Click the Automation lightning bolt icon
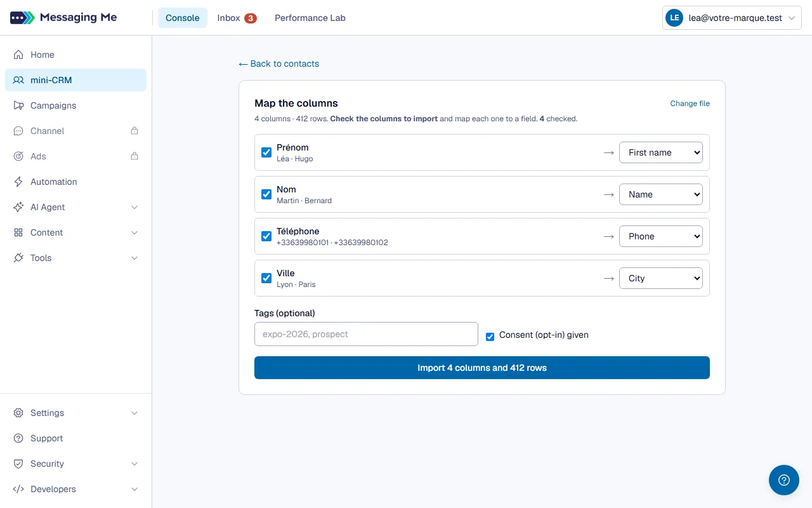Image resolution: width=812 pixels, height=508 pixels. tap(18, 182)
